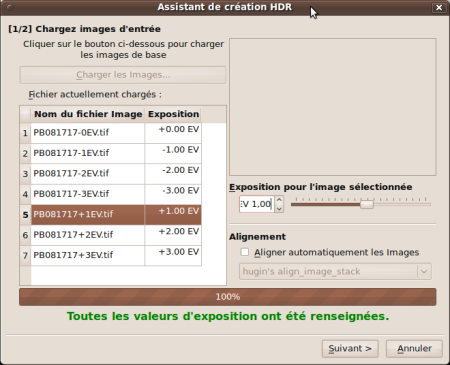This screenshot has height=365, width=450.
Task: Open the hugin's align_image_stack dropdown
Action: pyautogui.click(x=335, y=272)
